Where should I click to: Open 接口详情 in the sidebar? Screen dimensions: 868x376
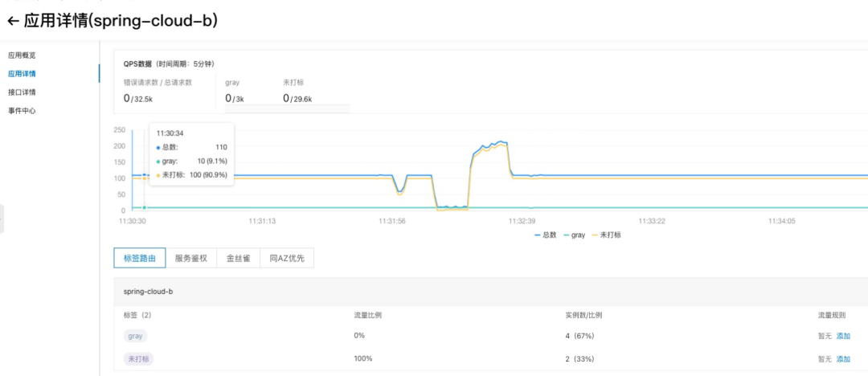tap(23, 92)
